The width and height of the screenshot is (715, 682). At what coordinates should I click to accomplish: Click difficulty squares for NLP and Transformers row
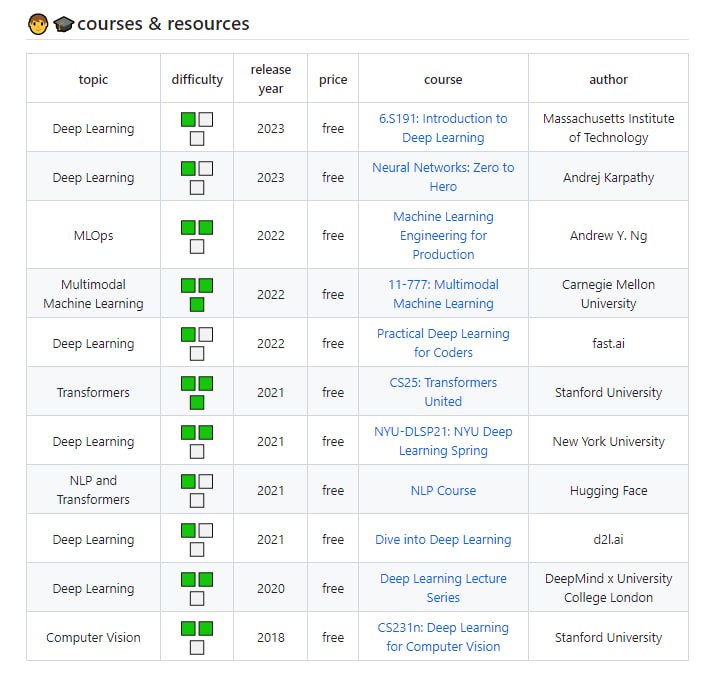click(x=197, y=490)
